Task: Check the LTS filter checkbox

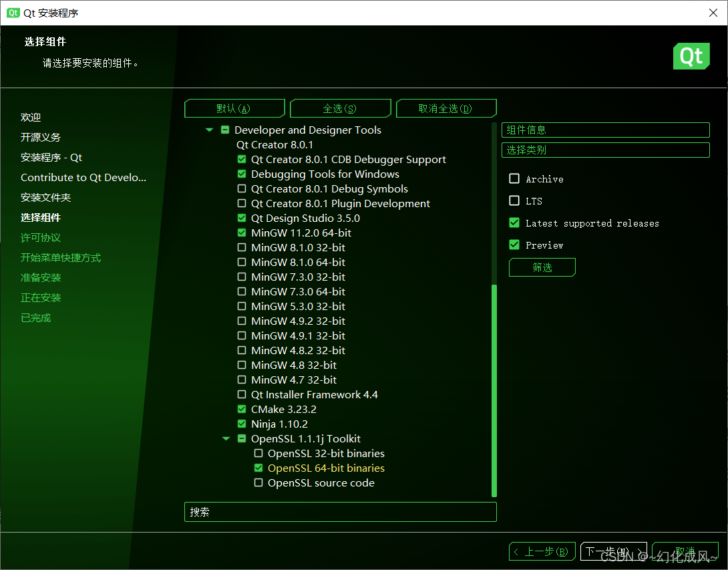Action: 514,201
